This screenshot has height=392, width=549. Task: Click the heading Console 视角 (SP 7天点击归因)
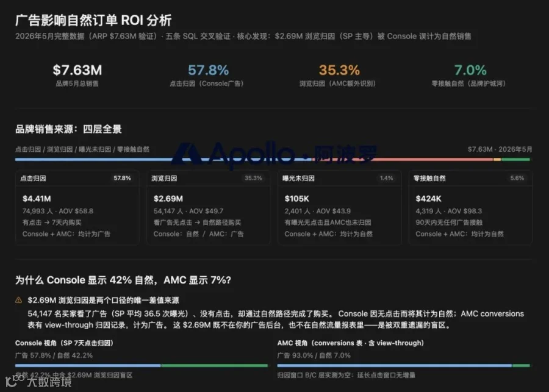(x=65, y=343)
